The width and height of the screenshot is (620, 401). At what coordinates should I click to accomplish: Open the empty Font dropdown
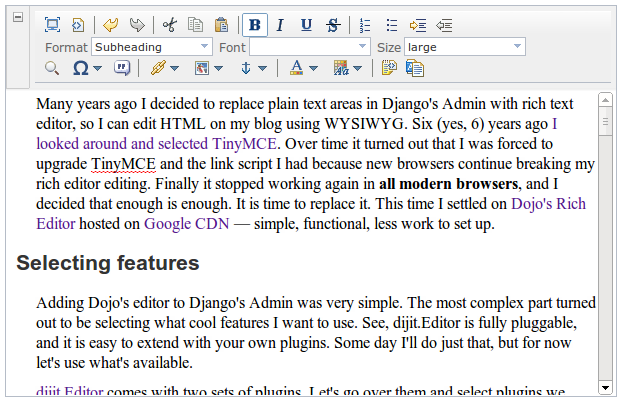tap(310, 47)
